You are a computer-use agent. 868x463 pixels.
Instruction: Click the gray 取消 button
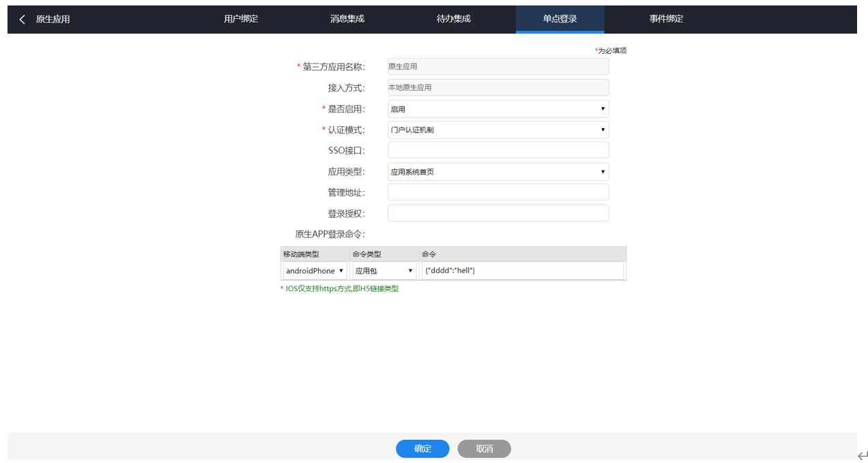[484, 449]
